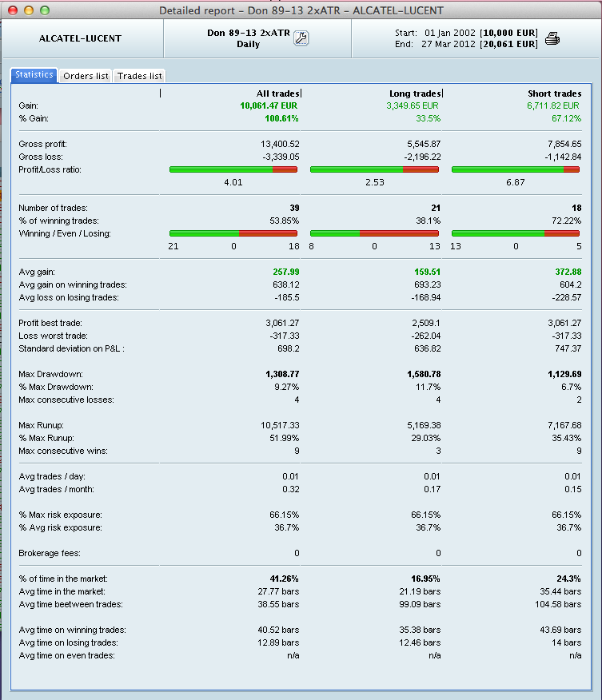Click the Short trades column header
The height and width of the screenshot is (700, 602).
point(555,93)
